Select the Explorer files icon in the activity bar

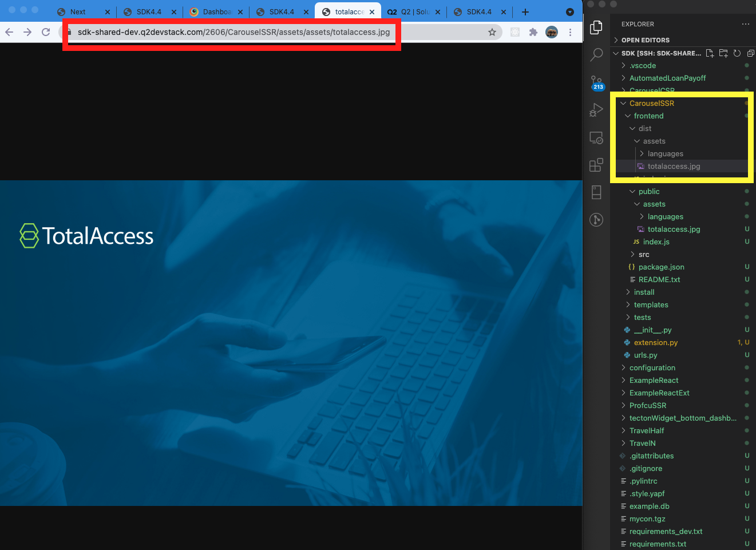coord(596,27)
